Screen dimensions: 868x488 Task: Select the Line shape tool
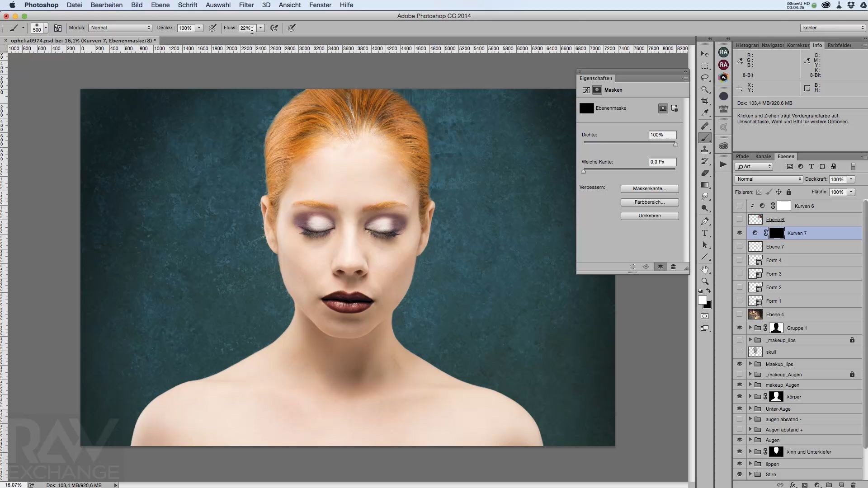[705, 257]
